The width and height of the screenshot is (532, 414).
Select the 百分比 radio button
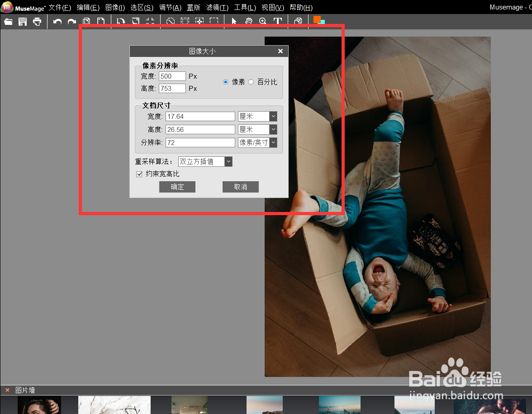(251, 82)
